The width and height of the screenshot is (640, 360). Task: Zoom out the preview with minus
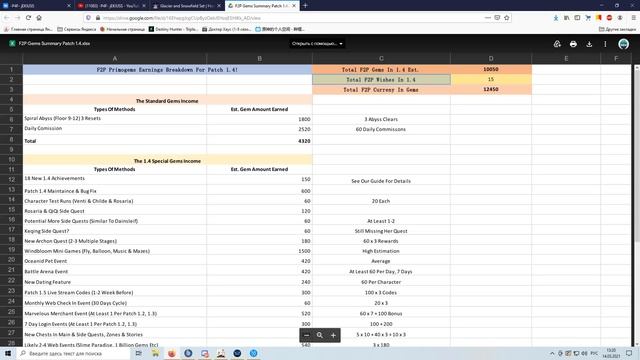coord(307,335)
